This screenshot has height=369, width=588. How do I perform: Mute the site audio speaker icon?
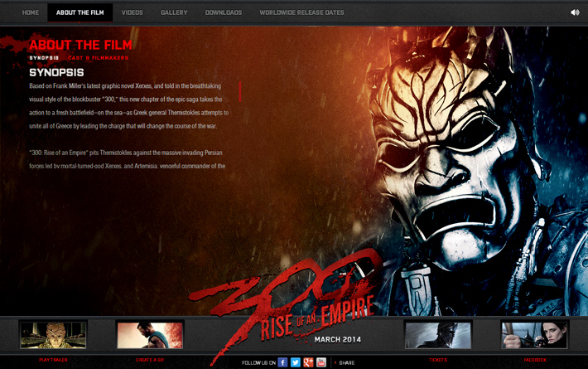pyautogui.click(x=575, y=12)
